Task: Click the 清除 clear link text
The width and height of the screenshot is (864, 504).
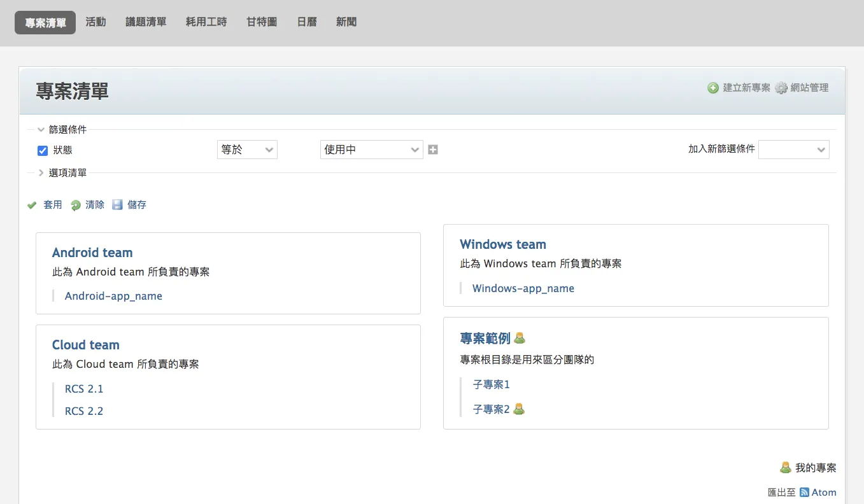Action: (x=95, y=205)
